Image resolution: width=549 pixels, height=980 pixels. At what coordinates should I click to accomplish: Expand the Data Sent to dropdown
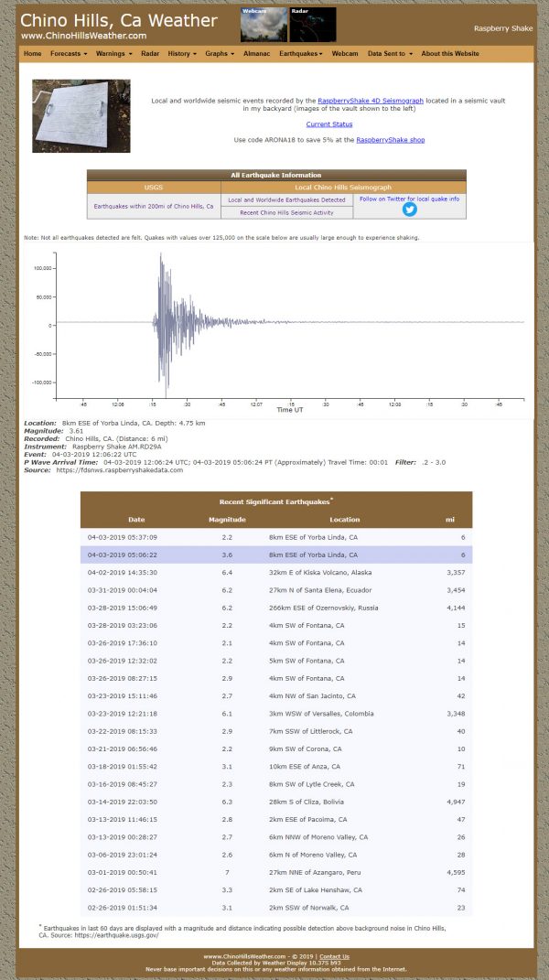[x=390, y=54]
